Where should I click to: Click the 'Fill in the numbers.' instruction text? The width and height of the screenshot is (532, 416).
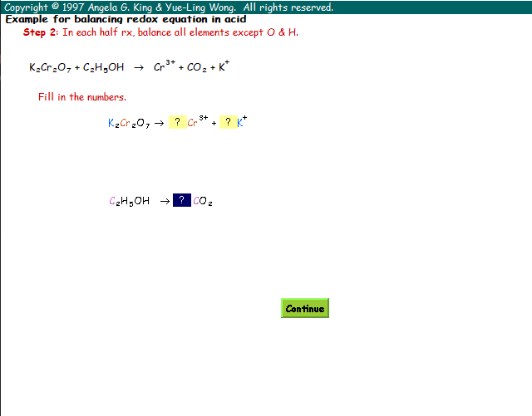point(82,97)
